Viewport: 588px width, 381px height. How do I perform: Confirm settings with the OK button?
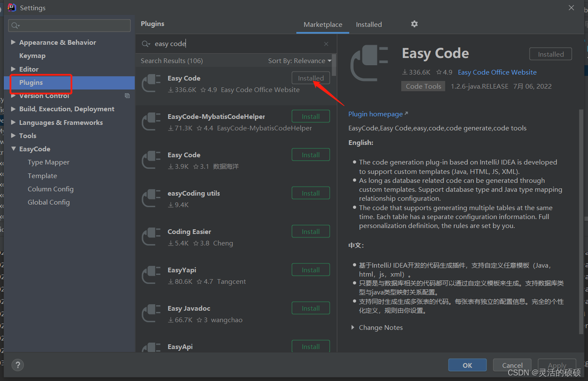click(467, 365)
